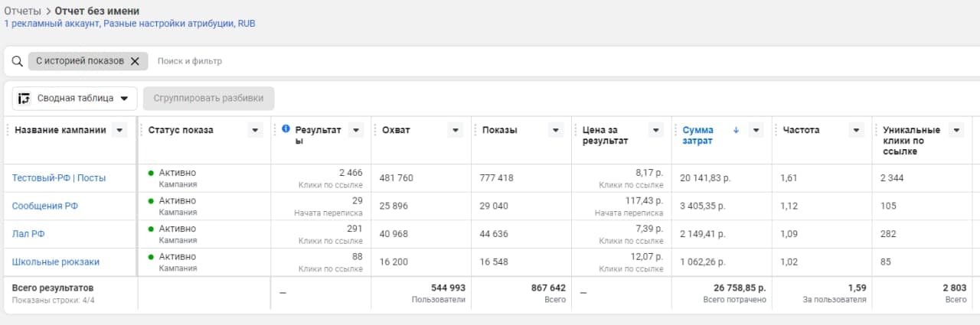Expand the Название кампании column menu
Screen dimensions: 980x325
[119, 130]
